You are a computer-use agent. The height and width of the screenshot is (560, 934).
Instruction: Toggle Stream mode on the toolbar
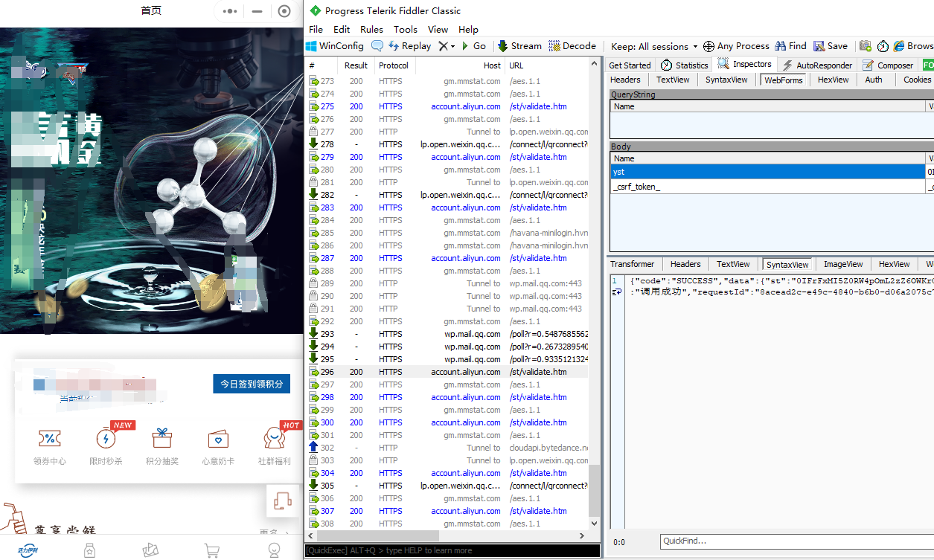click(519, 45)
